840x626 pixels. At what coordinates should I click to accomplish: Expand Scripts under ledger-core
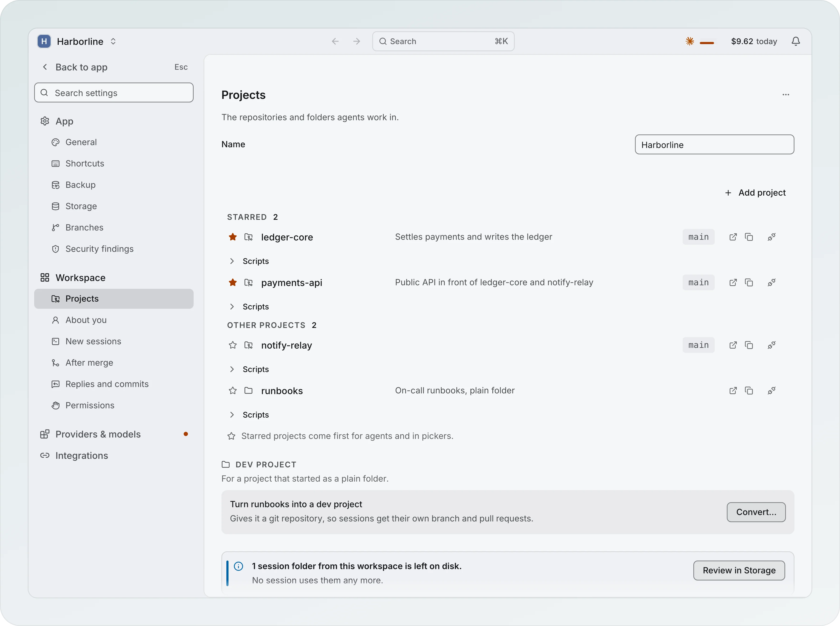coord(249,262)
